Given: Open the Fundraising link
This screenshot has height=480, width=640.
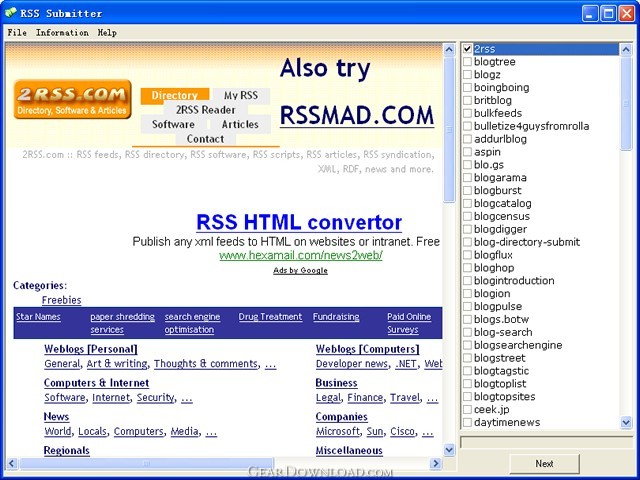Looking at the screenshot, I should point(336,317).
